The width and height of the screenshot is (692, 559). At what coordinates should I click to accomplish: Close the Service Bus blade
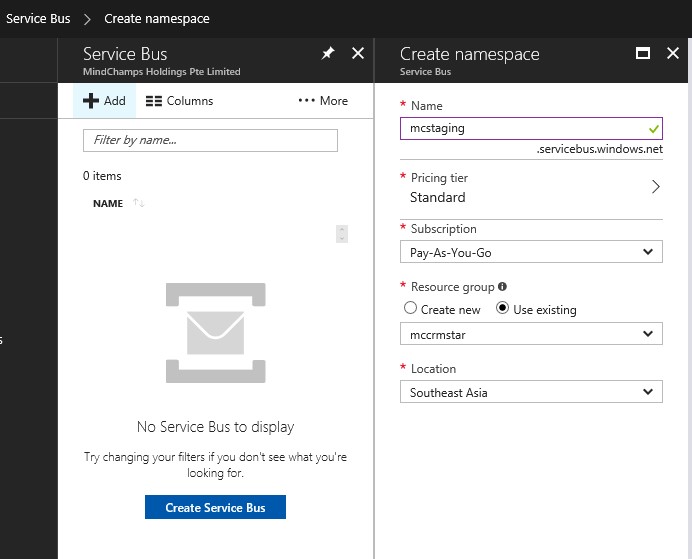tap(358, 54)
